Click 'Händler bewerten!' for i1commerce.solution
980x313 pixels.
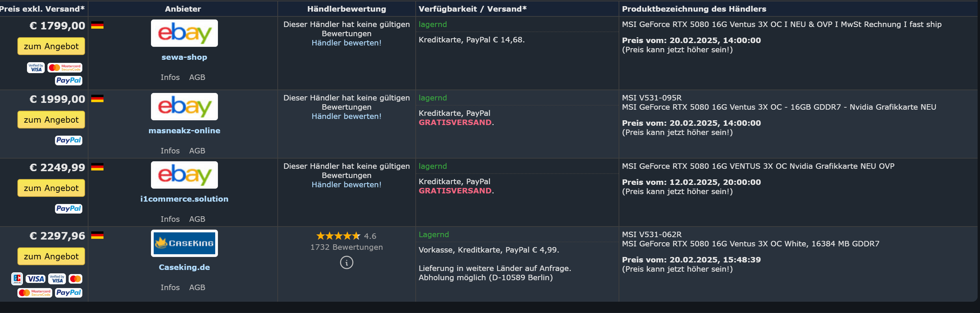click(x=346, y=185)
